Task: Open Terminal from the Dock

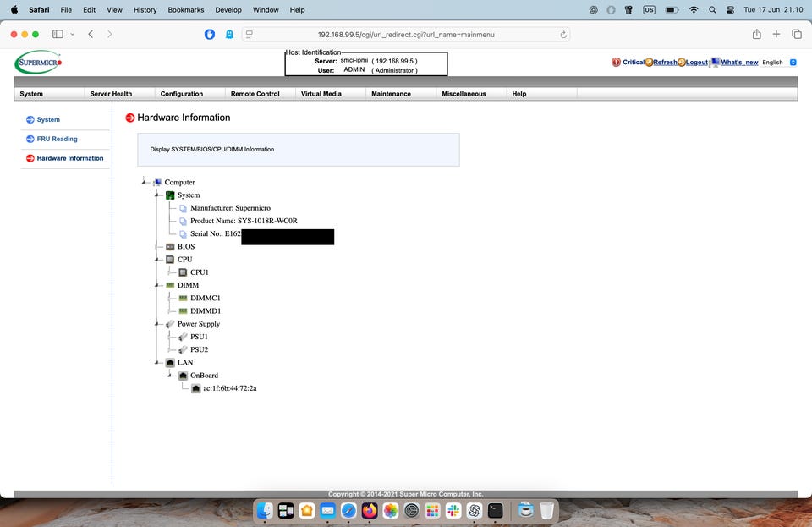Action: pos(496,511)
